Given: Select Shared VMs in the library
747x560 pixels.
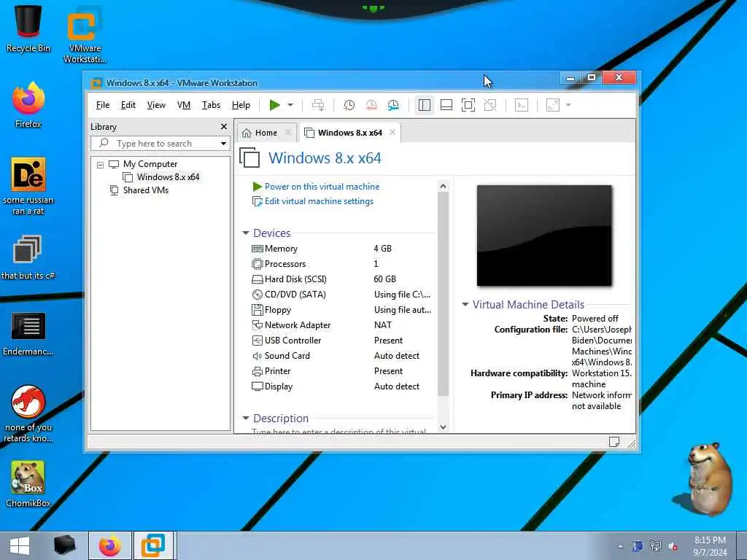Looking at the screenshot, I should pos(146,190).
